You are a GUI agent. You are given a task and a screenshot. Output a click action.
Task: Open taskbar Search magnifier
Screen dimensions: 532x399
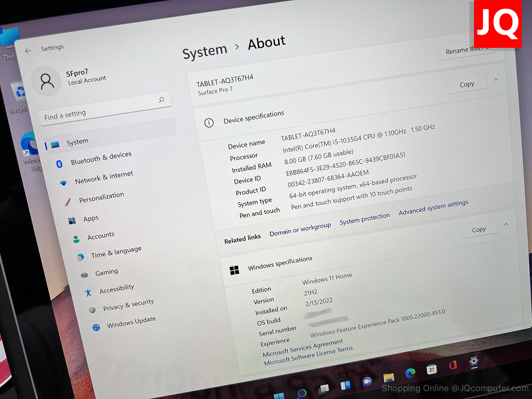click(301, 393)
